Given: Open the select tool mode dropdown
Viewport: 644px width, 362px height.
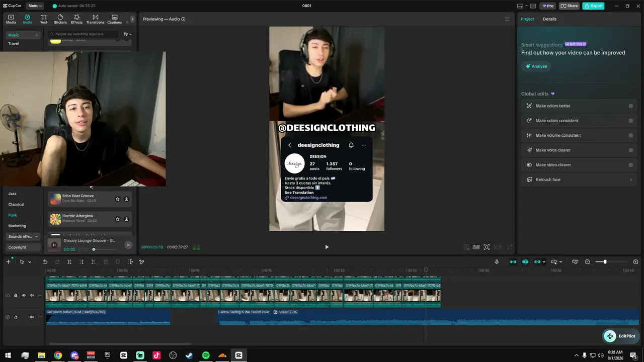Looking at the screenshot, I should [x=30, y=262].
